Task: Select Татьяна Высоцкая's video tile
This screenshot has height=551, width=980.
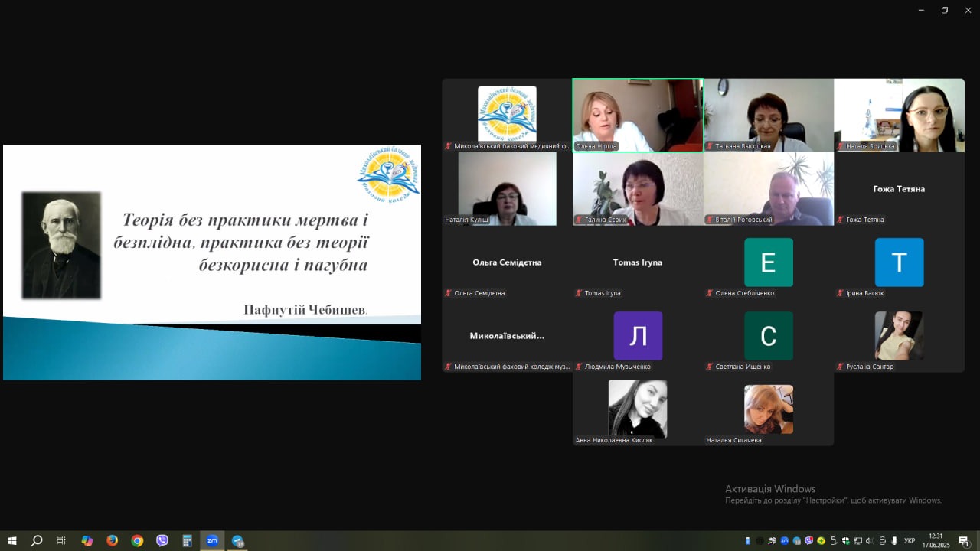Action: point(768,115)
